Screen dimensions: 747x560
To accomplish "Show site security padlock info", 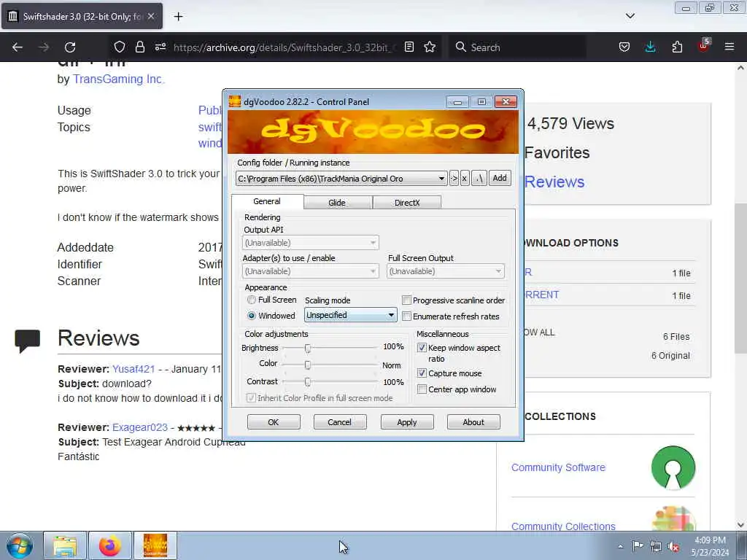I will (139, 47).
